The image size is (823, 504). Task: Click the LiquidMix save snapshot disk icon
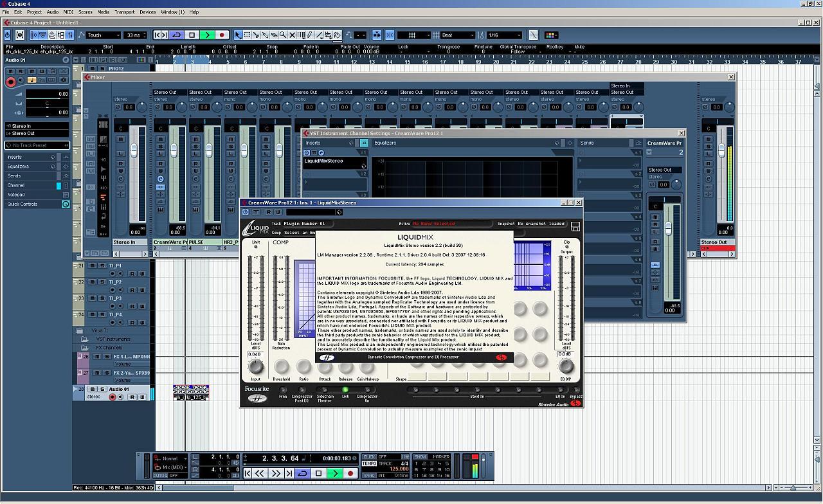pos(575,226)
